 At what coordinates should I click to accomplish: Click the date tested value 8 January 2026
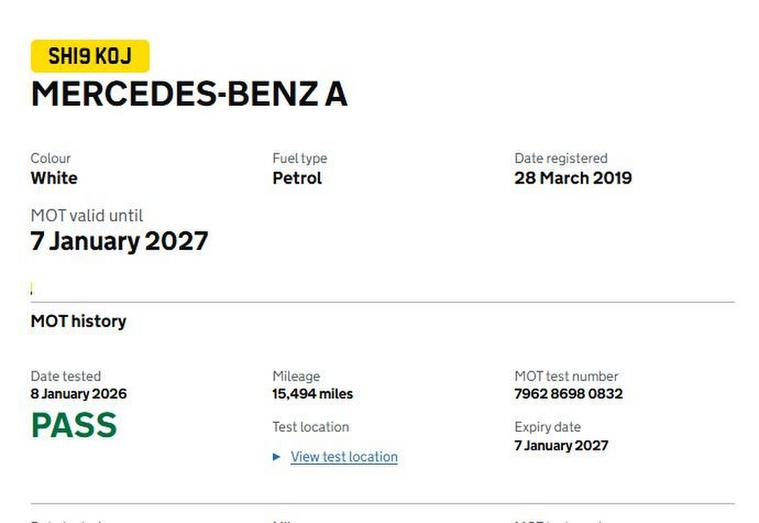pos(79,394)
